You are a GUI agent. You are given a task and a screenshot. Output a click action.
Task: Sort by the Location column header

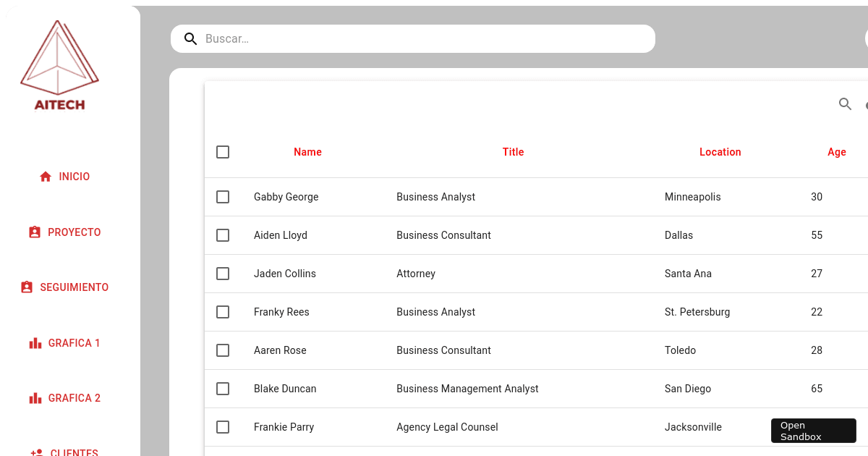pyautogui.click(x=720, y=152)
